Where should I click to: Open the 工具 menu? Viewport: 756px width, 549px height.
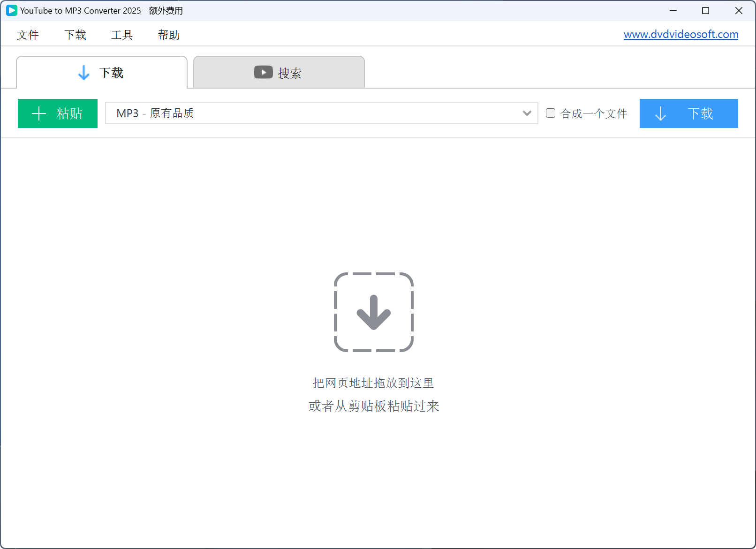pyautogui.click(x=122, y=35)
